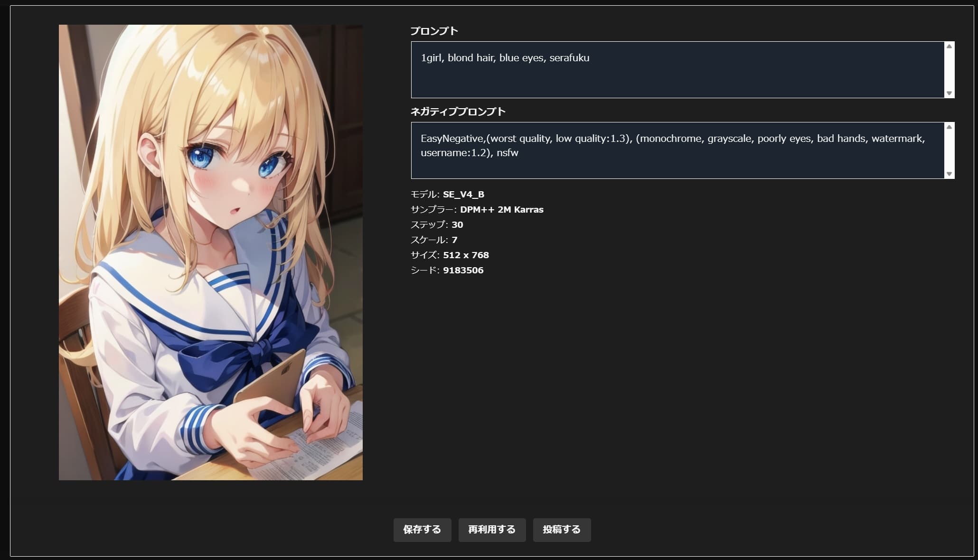Click the 再利用する reuse button
This screenshot has height=560, width=978.
tap(492, 530)
